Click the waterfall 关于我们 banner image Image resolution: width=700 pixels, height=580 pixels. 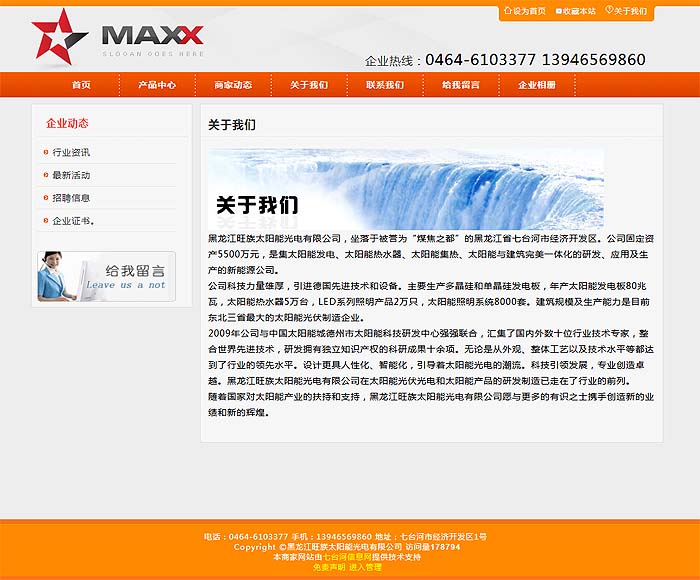[405, 188]
